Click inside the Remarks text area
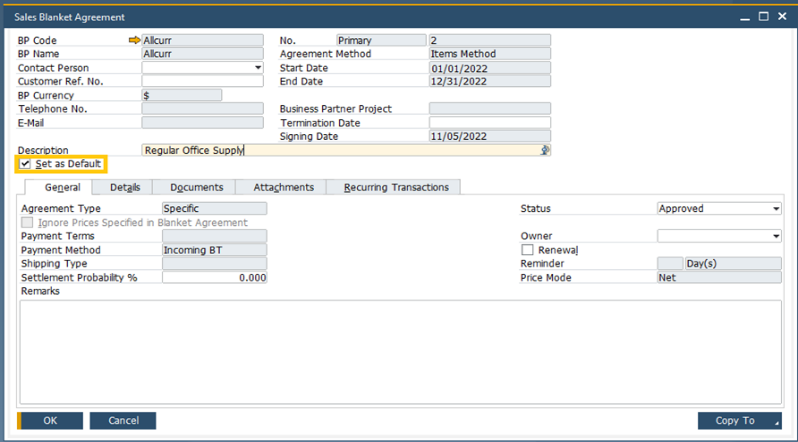The width and height of the screenshot is (798, 442). click(399, 350)
